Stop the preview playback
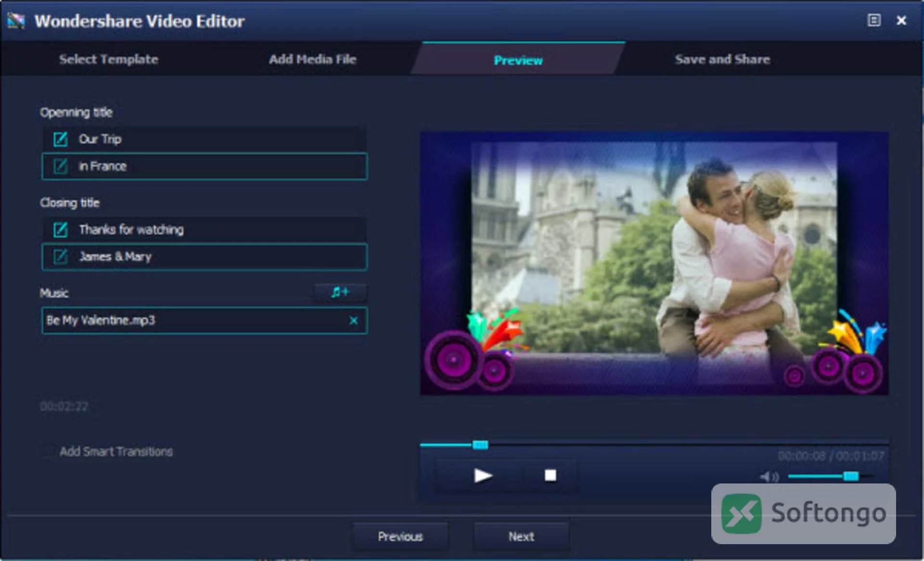Viewport: 924px width, 561px height. [x=550, y=476]
